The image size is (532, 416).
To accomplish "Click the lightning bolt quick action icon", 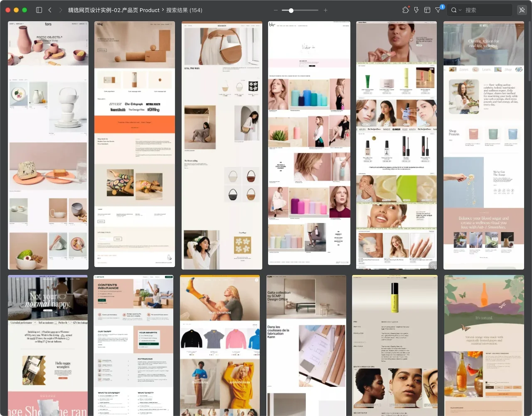I will coord(416,10).
